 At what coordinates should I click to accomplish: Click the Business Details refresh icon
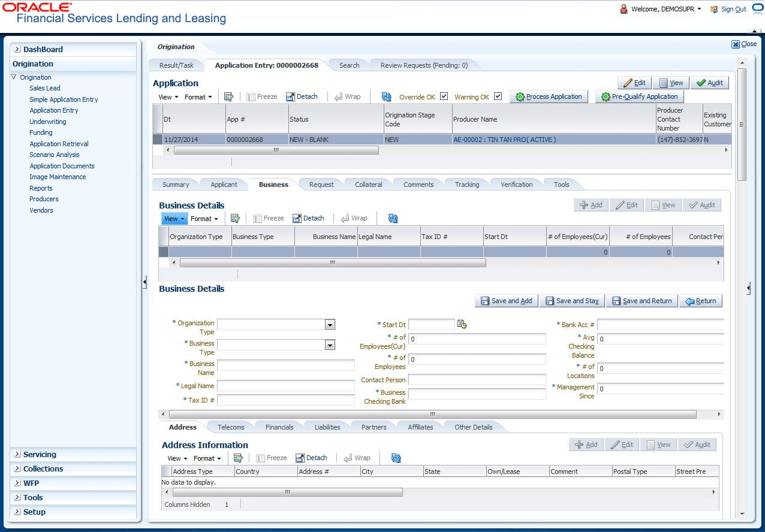[x=393, y=219]
